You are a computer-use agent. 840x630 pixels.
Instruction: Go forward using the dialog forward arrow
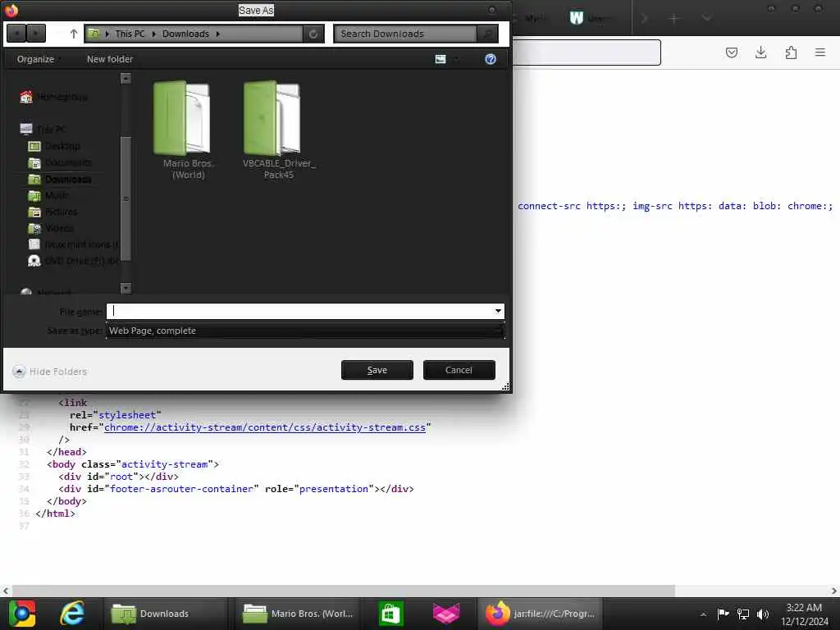36,34
